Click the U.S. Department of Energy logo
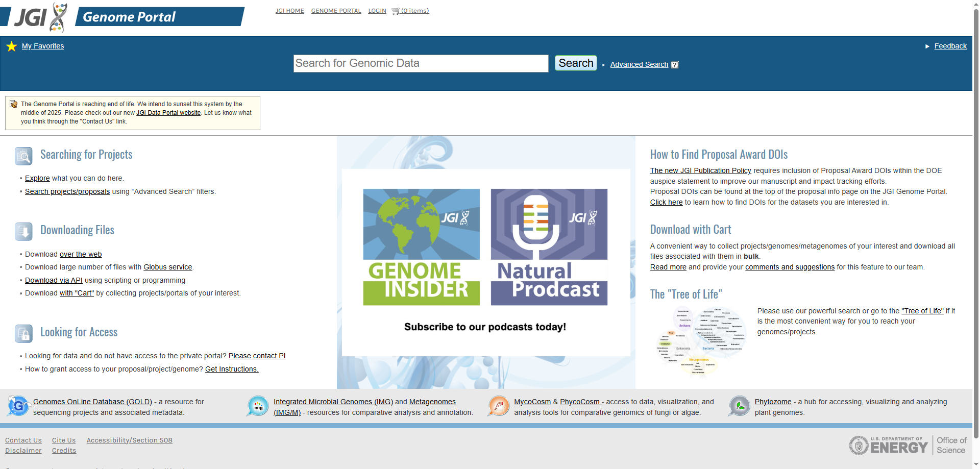 pyautogui.click(x=888, y=446)
